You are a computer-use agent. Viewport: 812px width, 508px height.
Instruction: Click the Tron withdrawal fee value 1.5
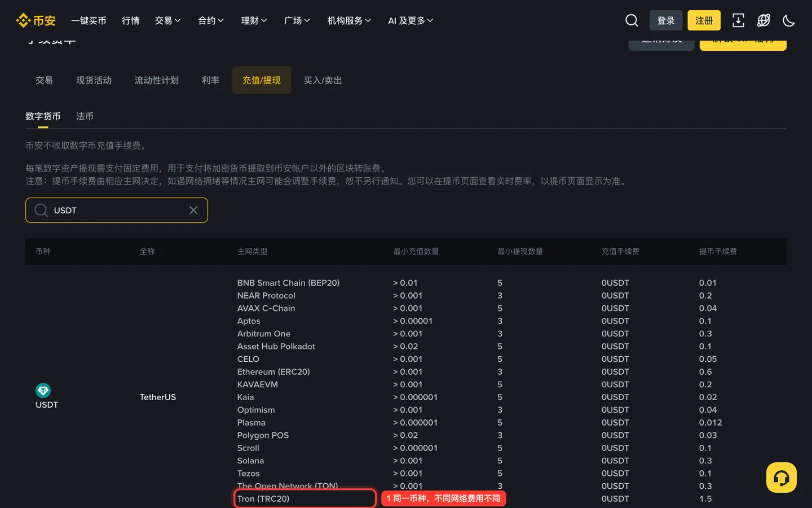click(705, 499)
